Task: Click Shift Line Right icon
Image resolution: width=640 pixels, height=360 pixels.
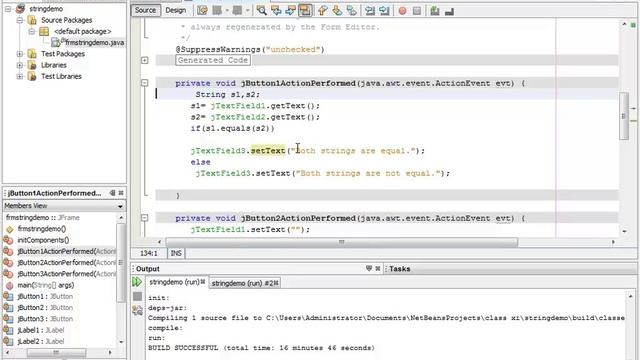Action: [384, 11]
